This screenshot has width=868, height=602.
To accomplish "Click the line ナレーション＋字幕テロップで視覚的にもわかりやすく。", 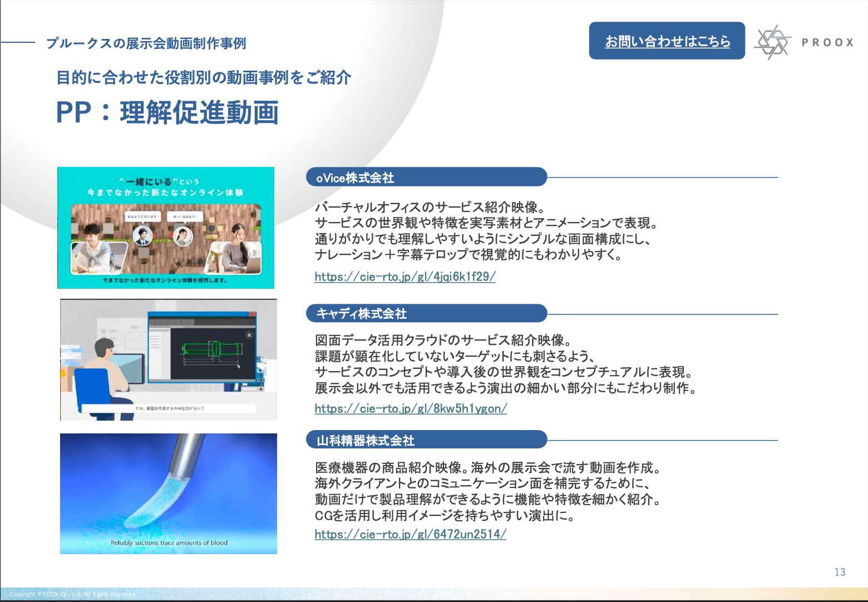I will (x=468, y=255).
